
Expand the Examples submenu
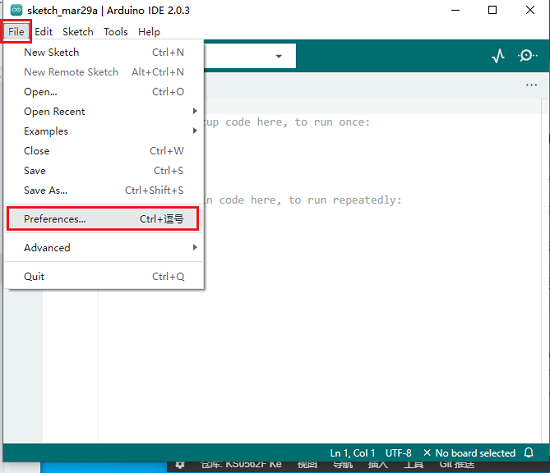click(x=103, y=131)
